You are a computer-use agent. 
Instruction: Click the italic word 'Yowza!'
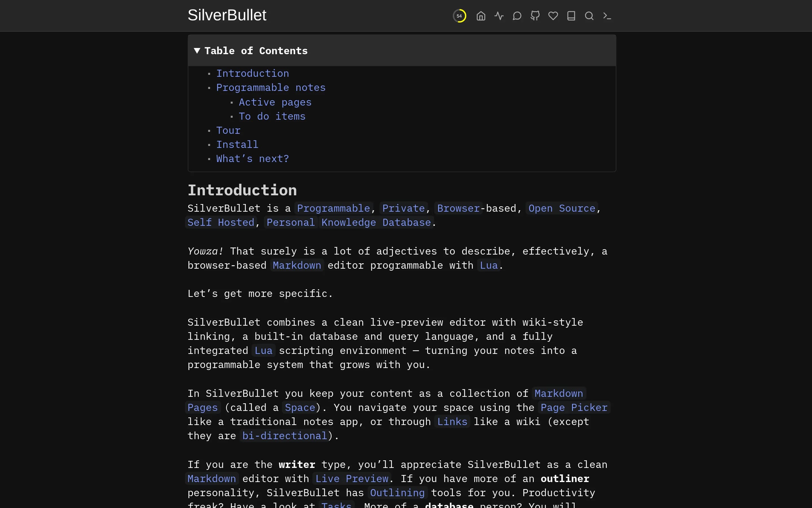click(205, 251)
